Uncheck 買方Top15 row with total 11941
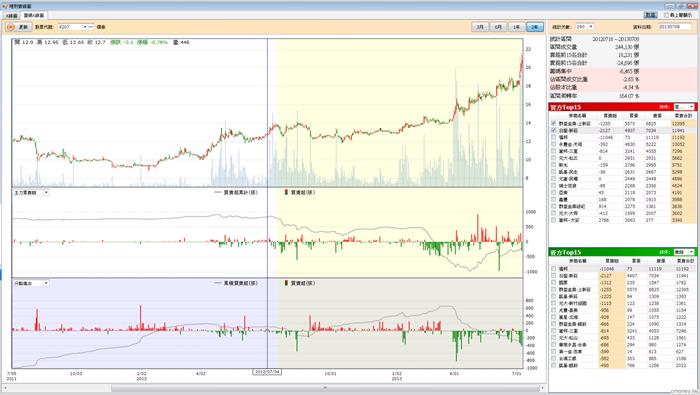This screenshot has height=395, width=700. [x=554, y=130]
